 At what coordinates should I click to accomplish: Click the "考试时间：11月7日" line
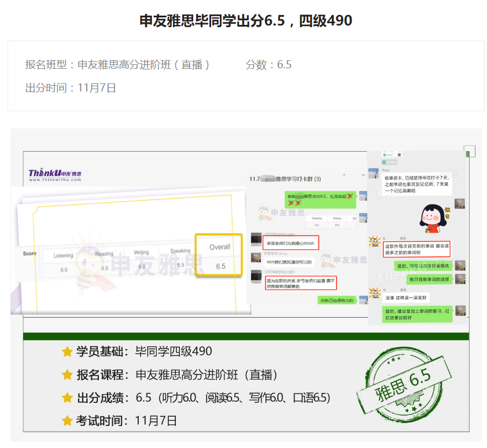(119, 421)
